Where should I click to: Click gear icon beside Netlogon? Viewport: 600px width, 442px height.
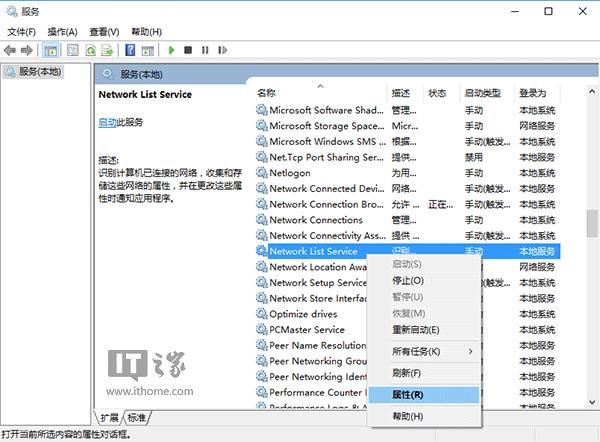coord(262,173)
